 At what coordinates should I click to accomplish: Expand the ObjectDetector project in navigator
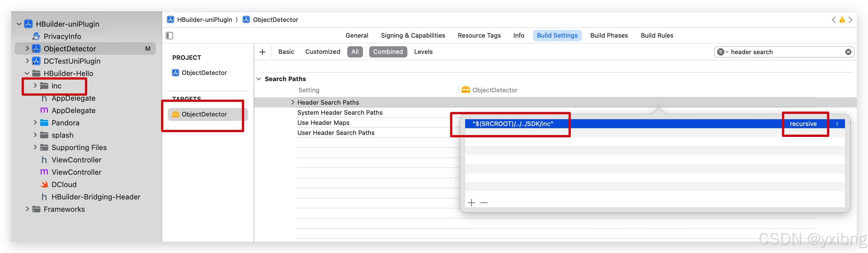pos(27,49)
